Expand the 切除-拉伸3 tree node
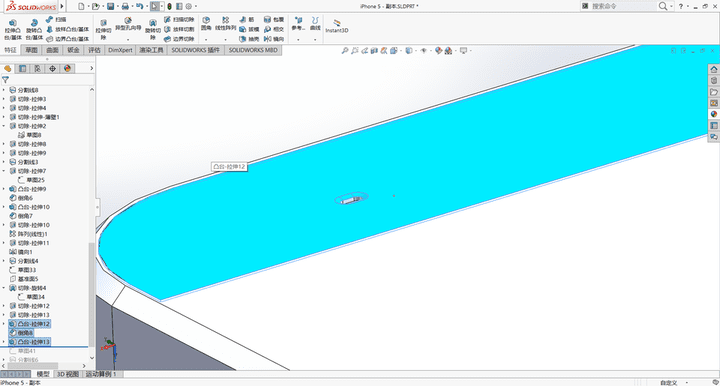This screenshot has width=720, height=386. click(4, 99)
